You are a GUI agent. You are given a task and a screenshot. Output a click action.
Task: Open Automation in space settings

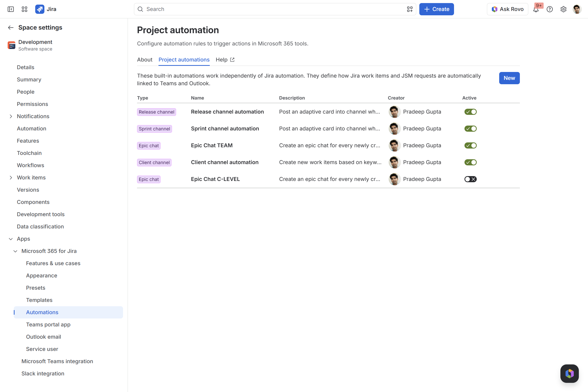coord(32,129)
